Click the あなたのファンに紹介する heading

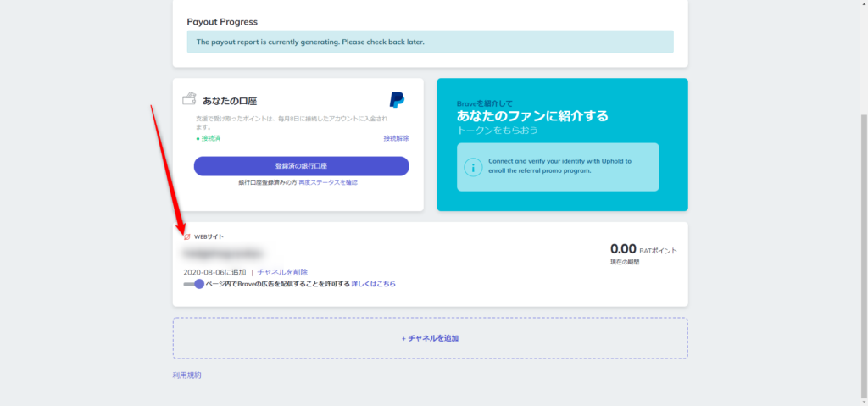(x=532, y=116)
